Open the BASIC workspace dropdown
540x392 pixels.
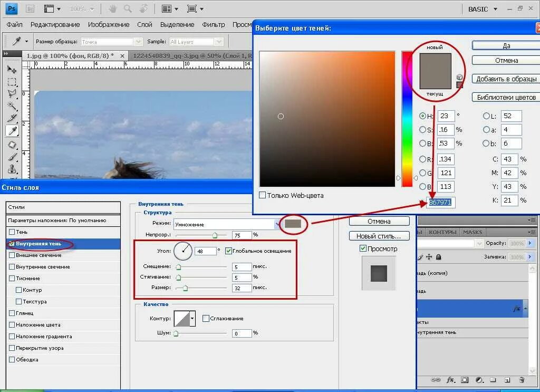483,9
